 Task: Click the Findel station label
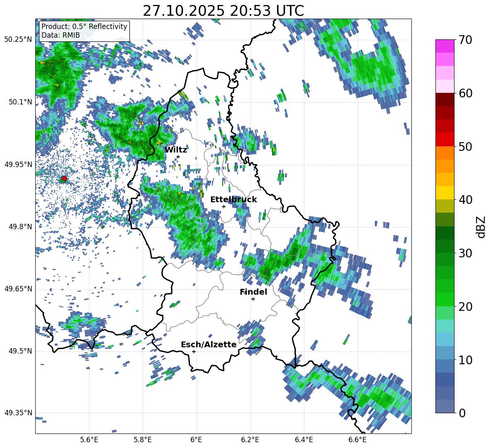click(x=253, y=292)
